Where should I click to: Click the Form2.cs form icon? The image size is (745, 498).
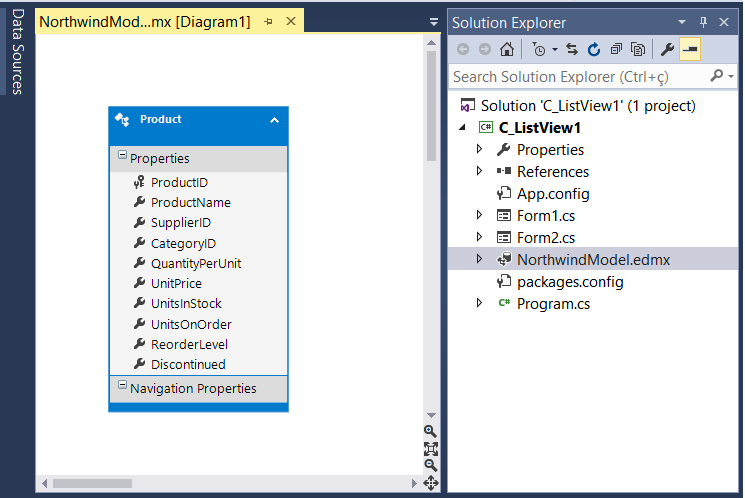[504, 238]
